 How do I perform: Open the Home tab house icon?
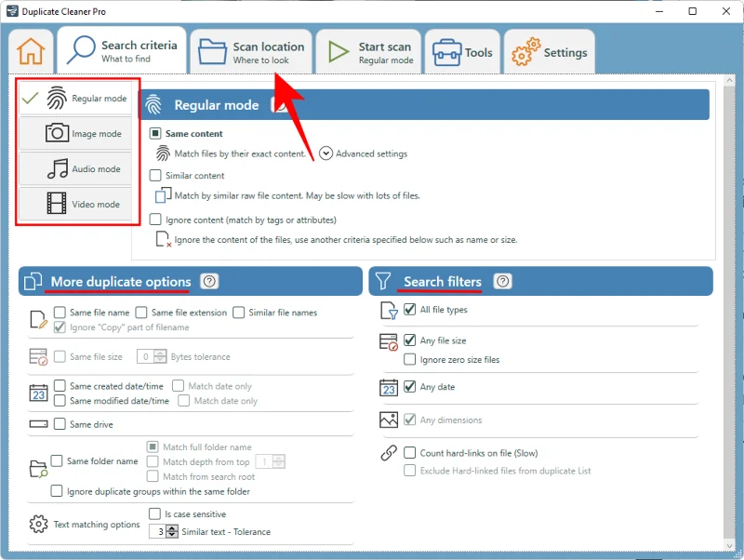(x=31, y=51)
